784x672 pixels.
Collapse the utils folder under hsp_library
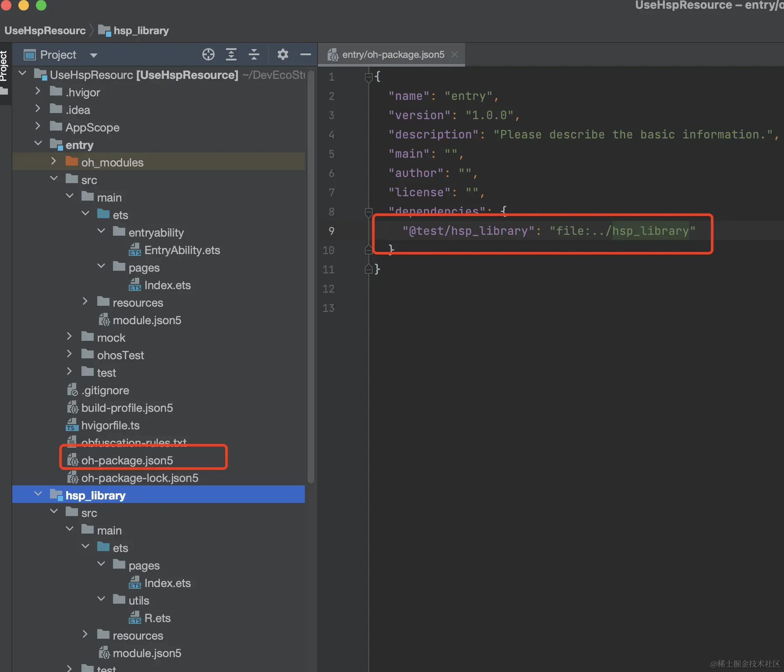pos(101,599)
